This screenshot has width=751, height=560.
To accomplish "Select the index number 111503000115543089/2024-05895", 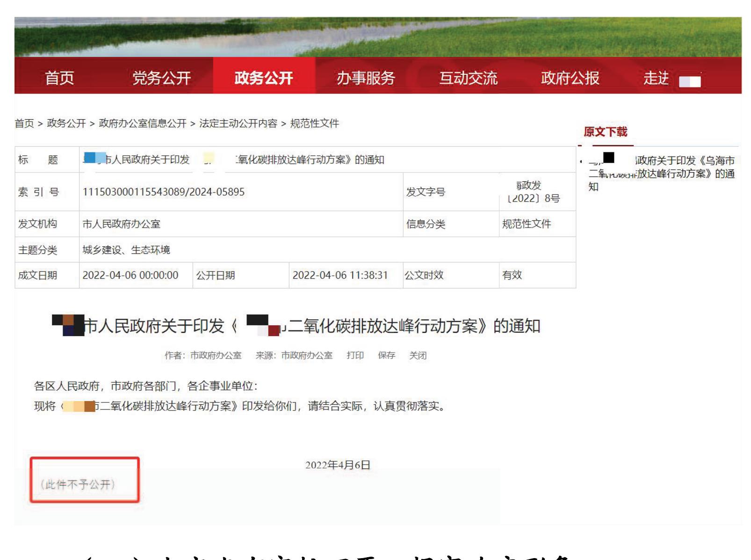I will [164, 192].
